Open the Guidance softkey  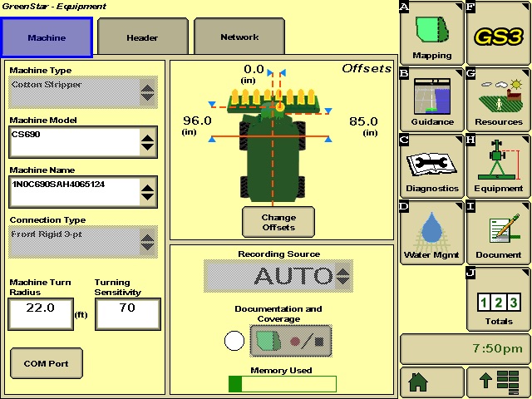pos(431,100)
